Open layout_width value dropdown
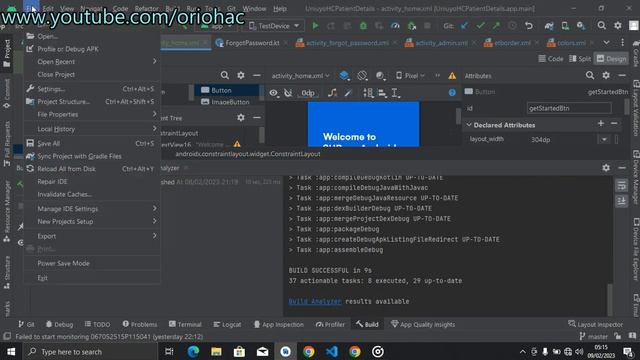Image resolution: width=640 pixels, height=360 pixels. pyautogui.click(x=604, y=140)
